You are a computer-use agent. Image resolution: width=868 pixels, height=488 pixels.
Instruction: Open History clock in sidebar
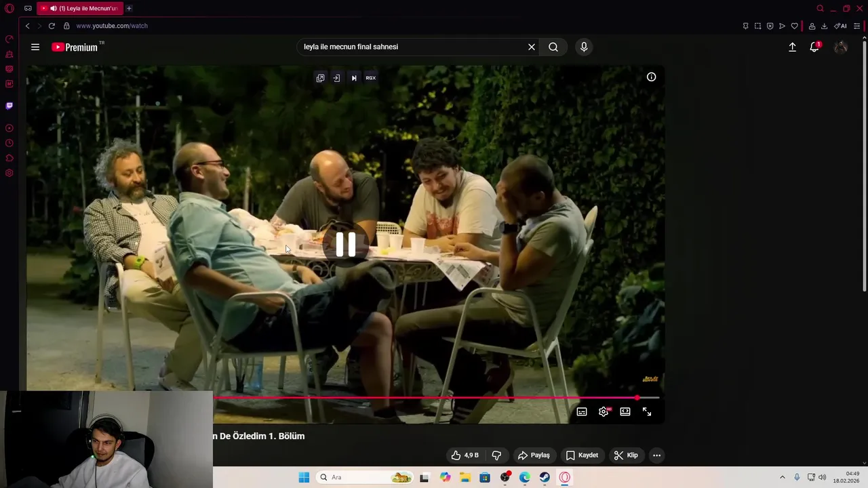tap(9, 143)
